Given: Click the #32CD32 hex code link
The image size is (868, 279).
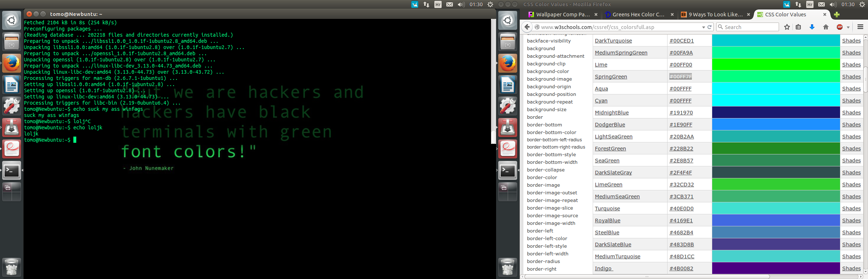Looking at the screenshot, I should point(681,185).
